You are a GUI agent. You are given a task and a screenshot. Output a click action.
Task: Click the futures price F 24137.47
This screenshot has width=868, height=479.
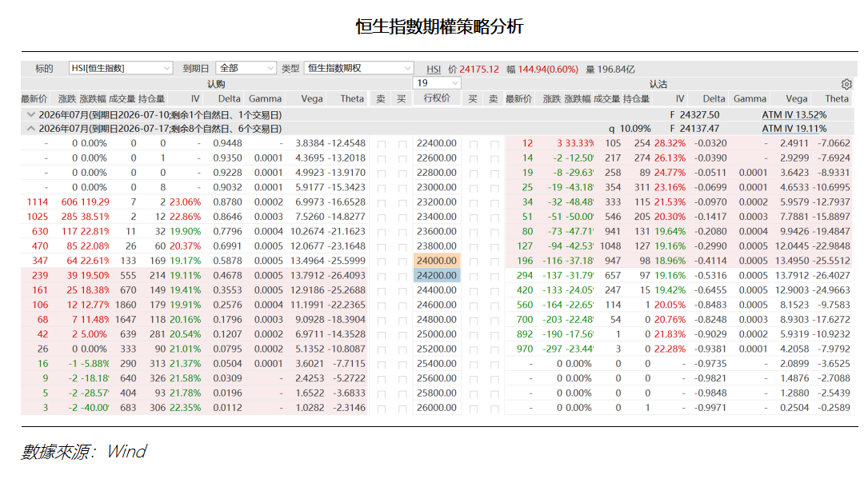694,128
